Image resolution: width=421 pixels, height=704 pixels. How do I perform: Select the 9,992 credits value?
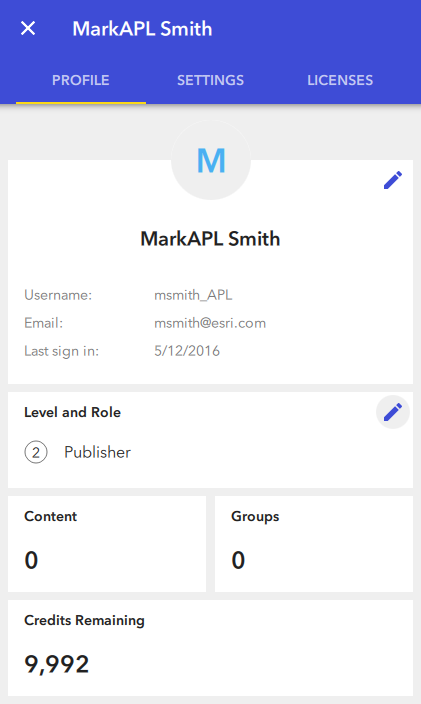(57, 664)
